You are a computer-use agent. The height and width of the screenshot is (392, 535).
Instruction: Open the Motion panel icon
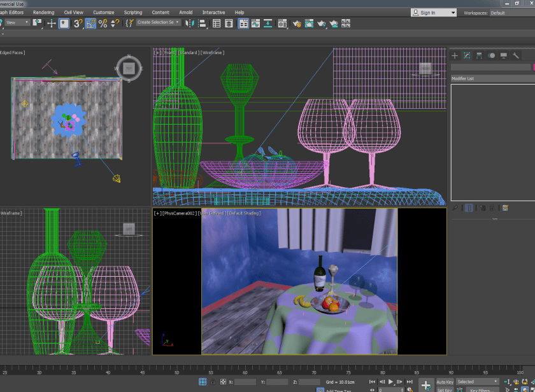(x=491, y=56)
